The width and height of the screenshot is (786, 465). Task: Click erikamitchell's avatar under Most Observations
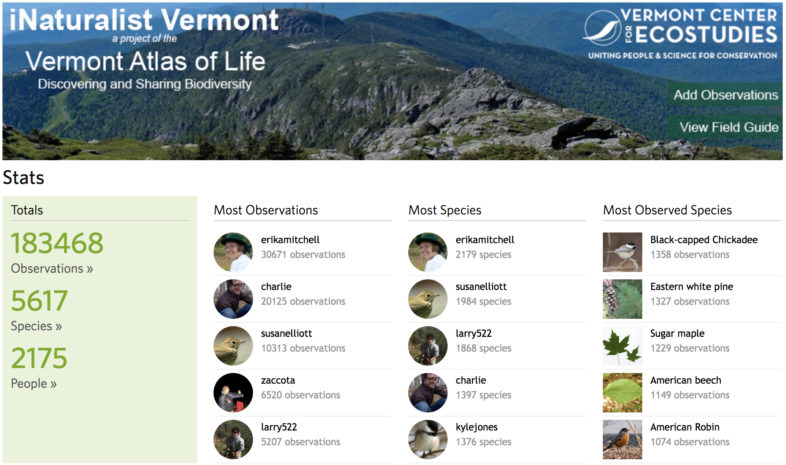tap(233, 252)
